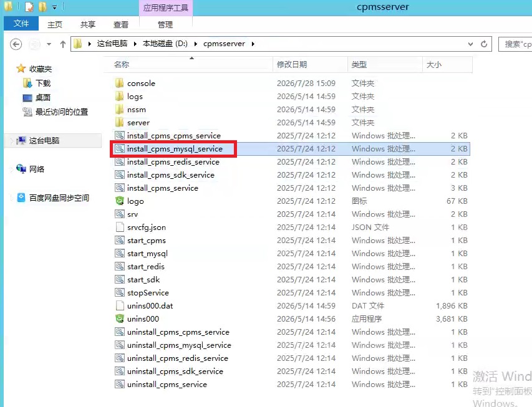Click 这台电脑 in the address breadcrumb
This screenshot has height=407, width=532.
click(112, 44)
